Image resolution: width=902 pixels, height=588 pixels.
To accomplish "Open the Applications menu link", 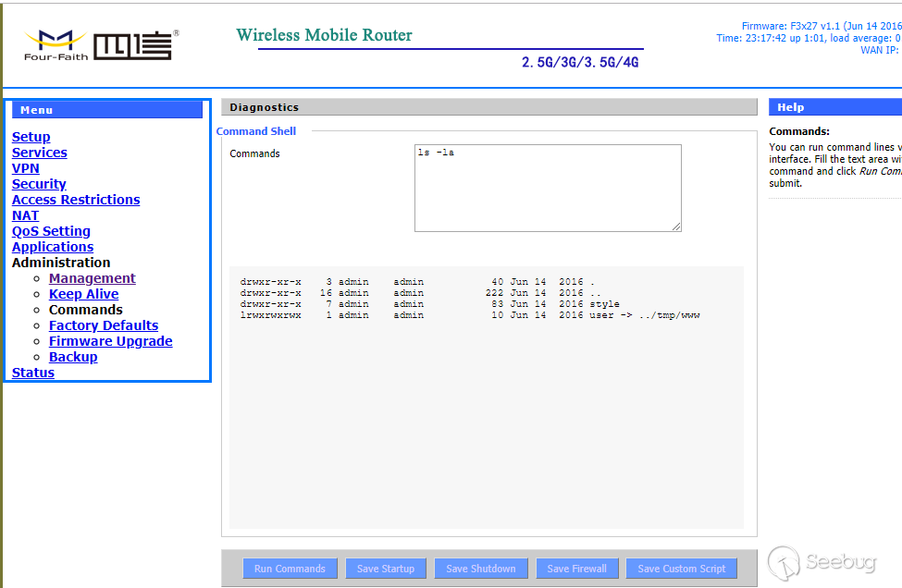I will point(53,247).
